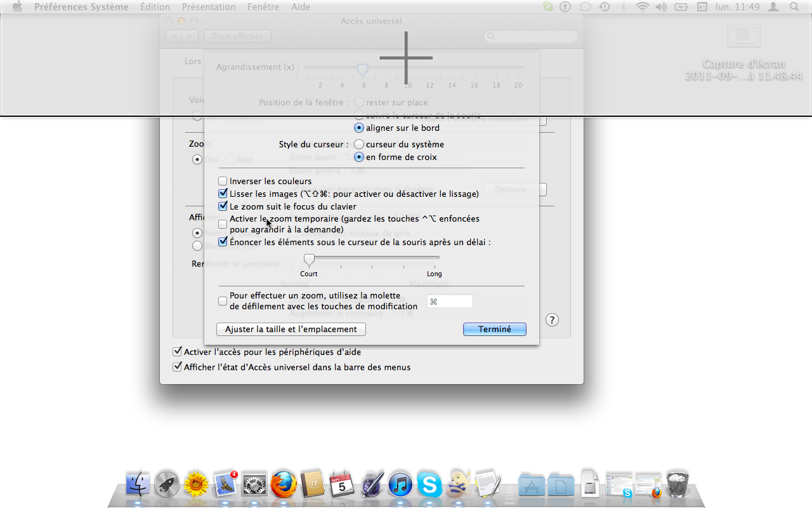Open Skype app icon in Dock
This screenshot has height=508, width=812.
429,486
